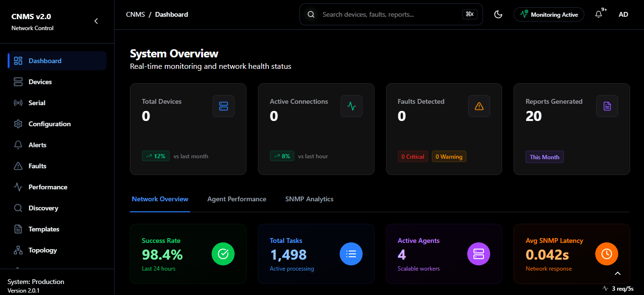Open the Dashboard breadcrumb link
The image size is (644, 295).
(171, 14)
